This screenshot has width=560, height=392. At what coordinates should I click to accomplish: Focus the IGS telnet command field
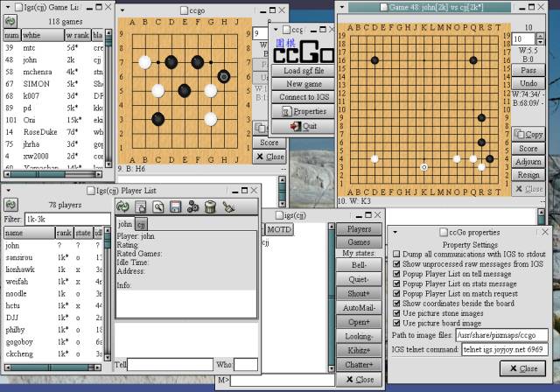(505, 349)
